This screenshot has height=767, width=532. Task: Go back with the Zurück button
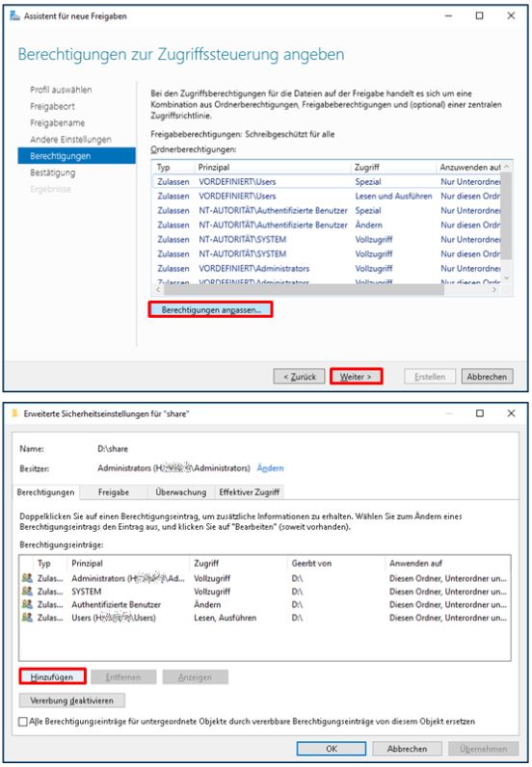pyautogui.click(x=299, y=377)
